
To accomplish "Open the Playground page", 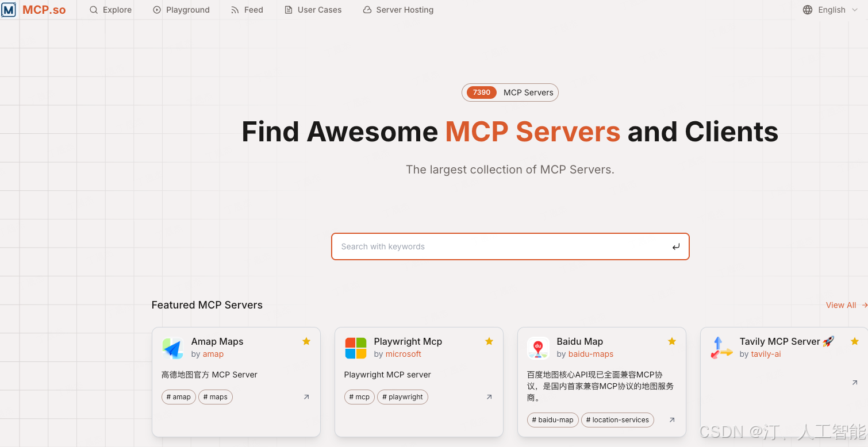I will 181,10.
